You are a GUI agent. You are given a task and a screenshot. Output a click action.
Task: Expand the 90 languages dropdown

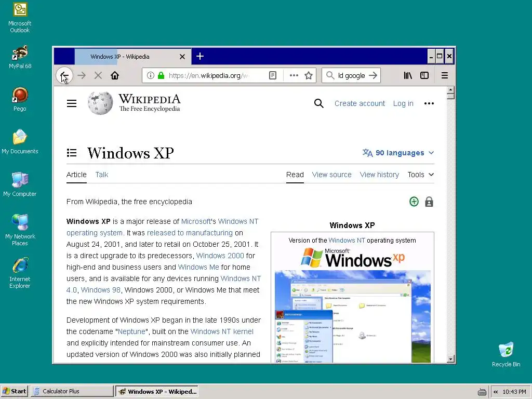pos(398,153)
